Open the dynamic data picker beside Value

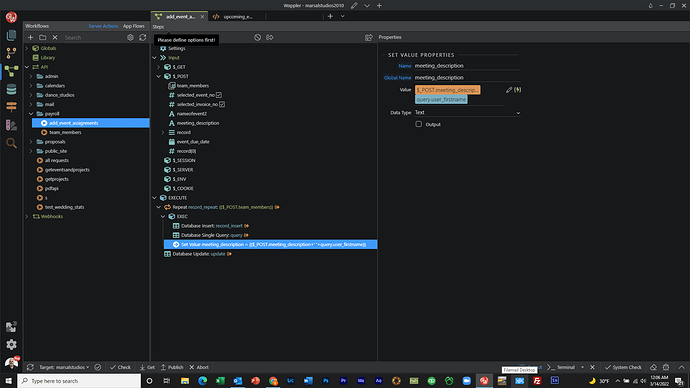click(518, 90)
